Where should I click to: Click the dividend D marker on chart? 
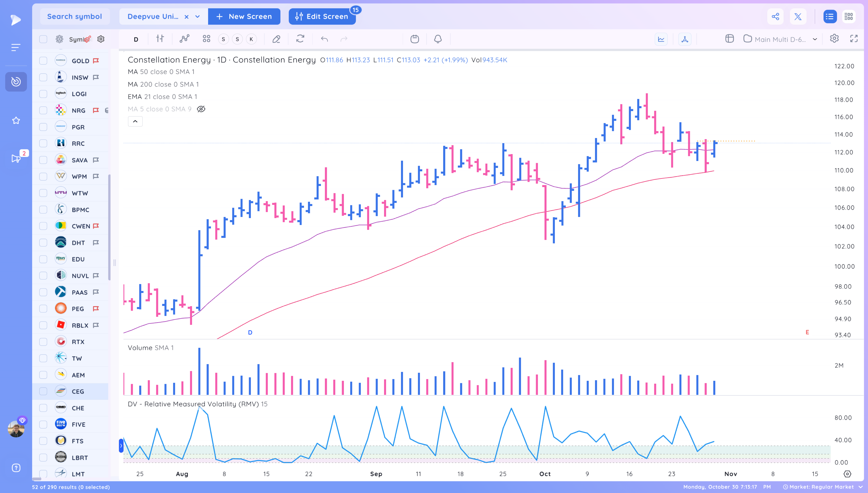coord(250,332)
